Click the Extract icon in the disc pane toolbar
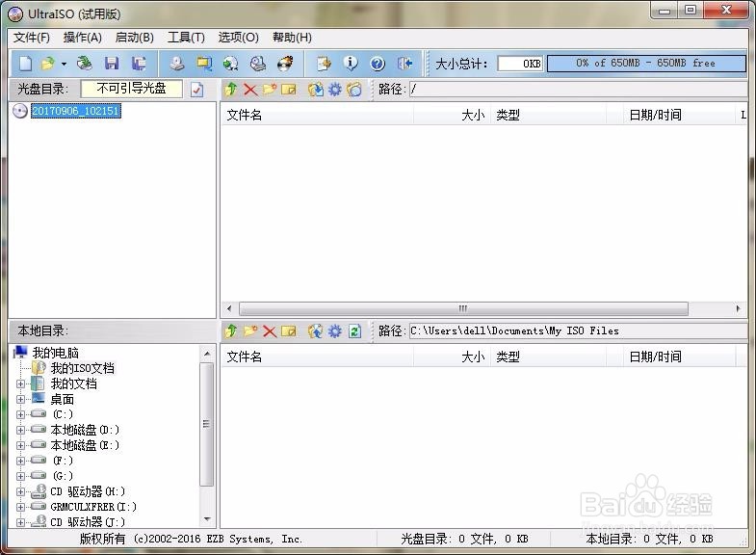The height and width of the screenshot is (555, 756). (315, 90)
